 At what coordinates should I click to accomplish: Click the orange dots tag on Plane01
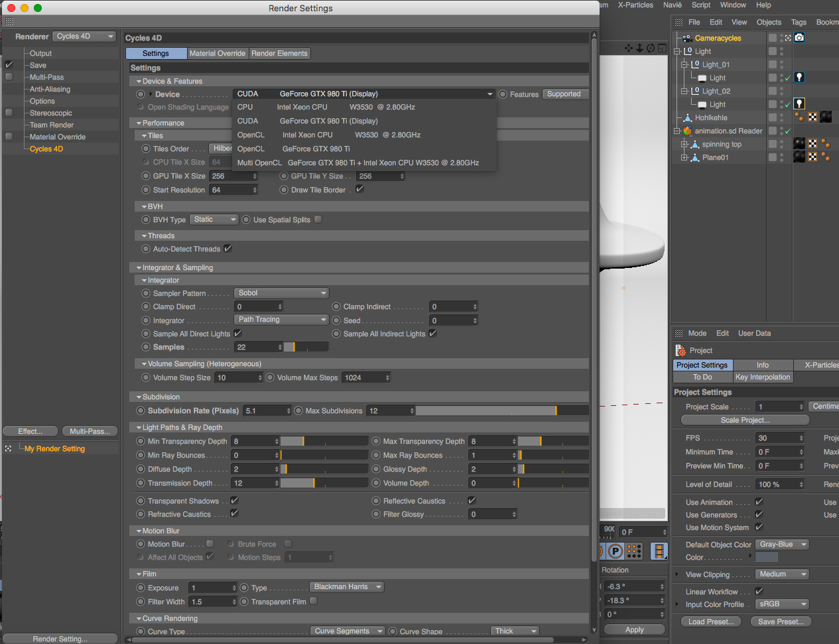pos(826,157)
